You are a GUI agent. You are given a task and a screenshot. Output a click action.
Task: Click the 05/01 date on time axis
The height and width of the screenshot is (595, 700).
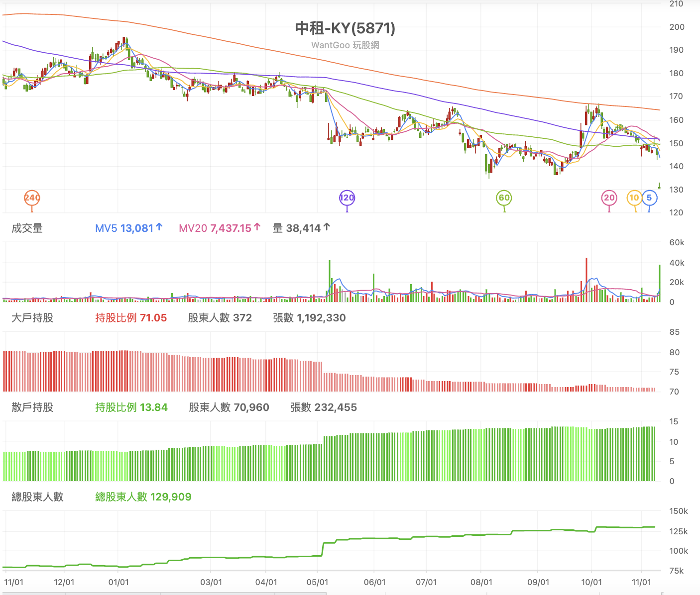click(x=317, y=582)
